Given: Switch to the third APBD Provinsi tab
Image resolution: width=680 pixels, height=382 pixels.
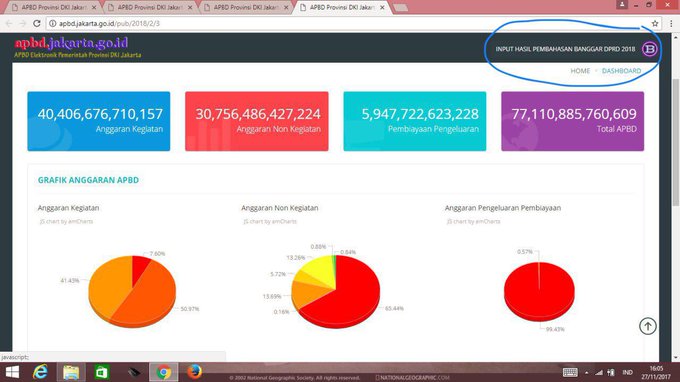Looking at the screenshot, I should 246,7.
